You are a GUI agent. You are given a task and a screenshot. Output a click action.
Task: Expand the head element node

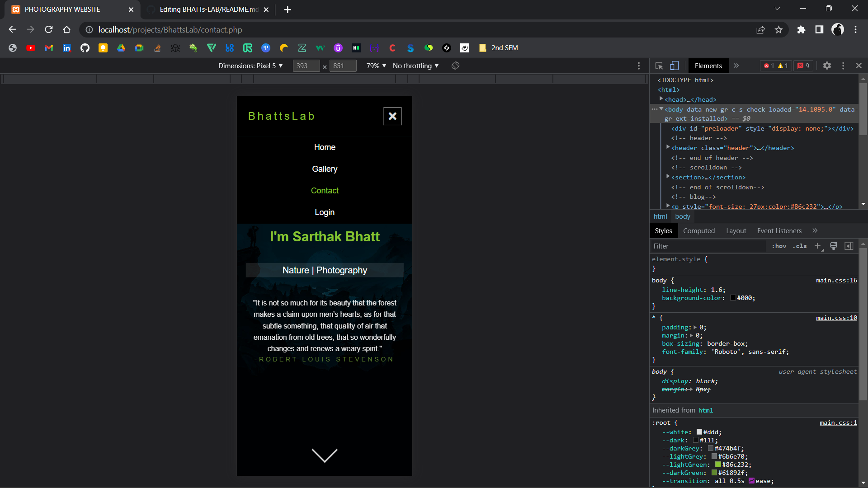661,99
